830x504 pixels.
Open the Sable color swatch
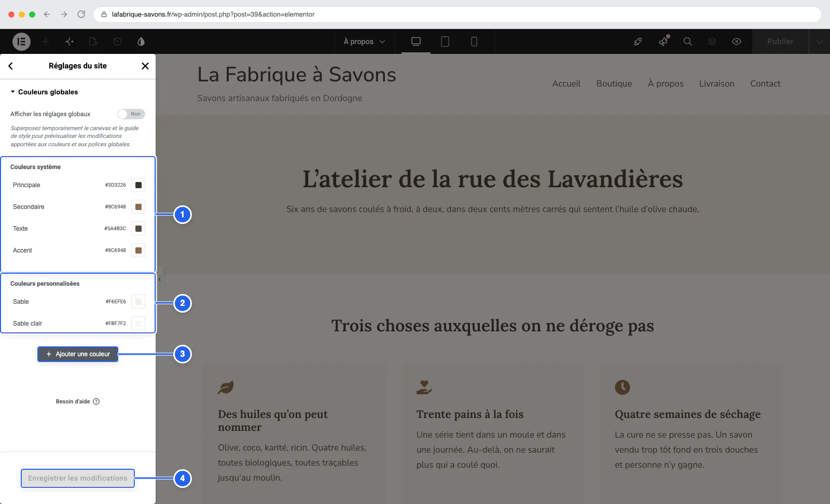coord(139,302)
